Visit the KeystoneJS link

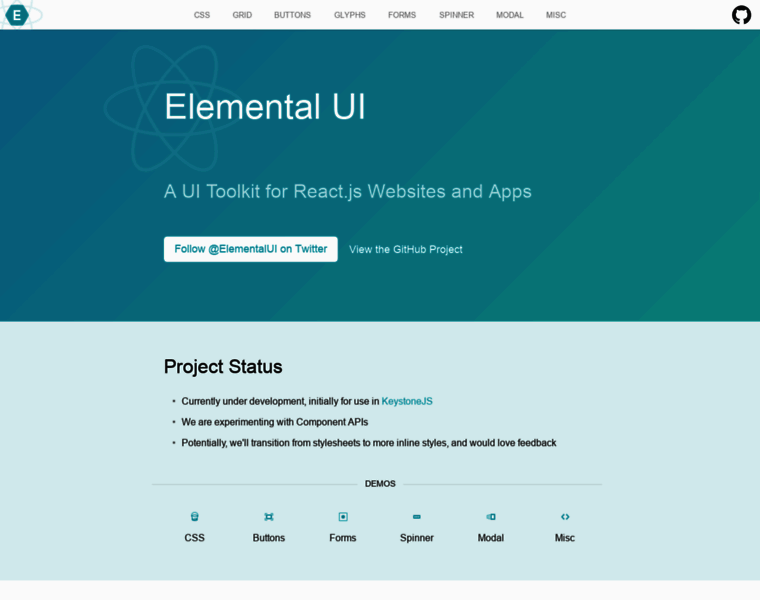(x=407, y=401)
